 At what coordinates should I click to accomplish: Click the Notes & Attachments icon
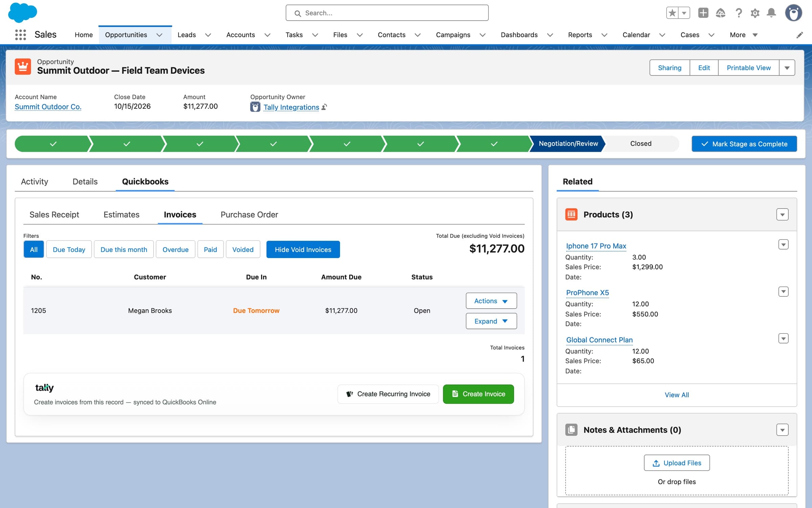571,430
